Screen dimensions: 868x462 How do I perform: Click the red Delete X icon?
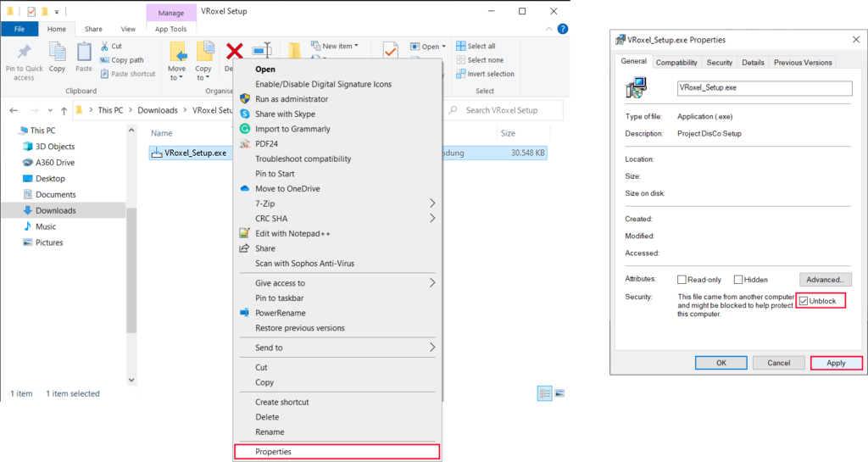coord(234,52)
